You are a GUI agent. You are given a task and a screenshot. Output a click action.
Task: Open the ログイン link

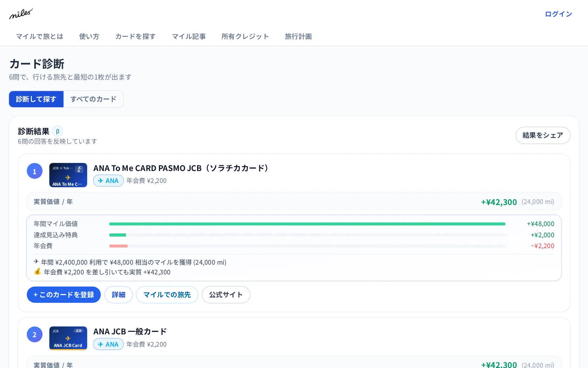coord(558,14)
